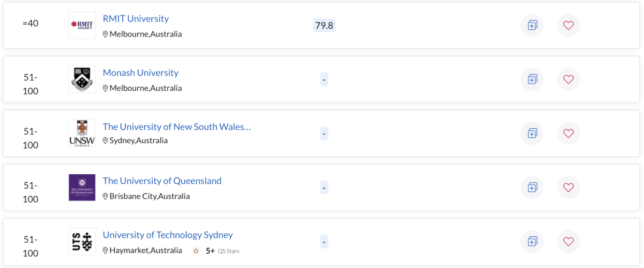Click the UNSW Sydney logo
The image size is (644, 268).
(x=82, y=134)
